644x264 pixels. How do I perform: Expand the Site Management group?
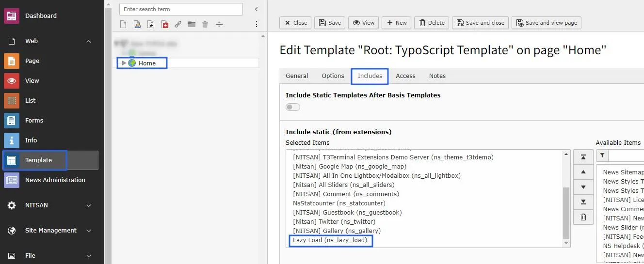89,231
